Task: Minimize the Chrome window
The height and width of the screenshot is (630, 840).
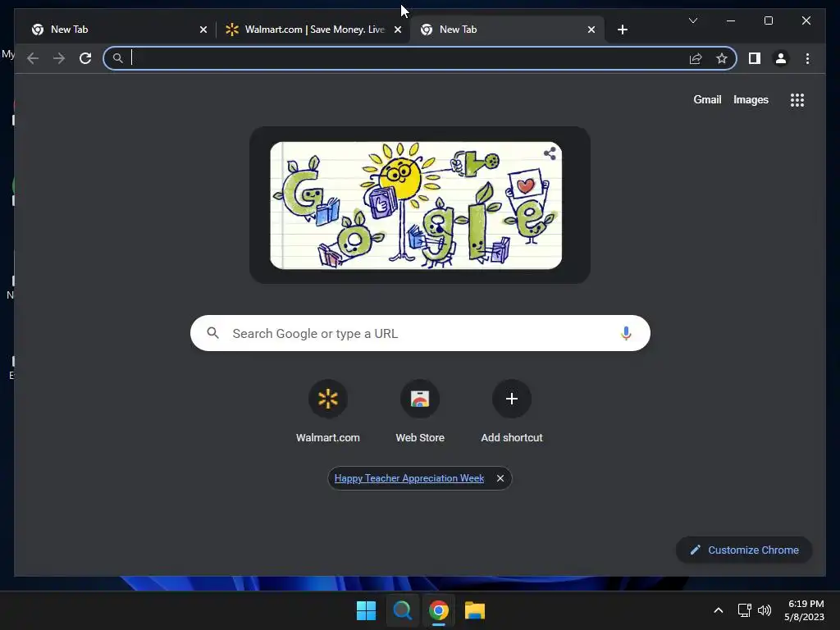Action: [731, 21]
